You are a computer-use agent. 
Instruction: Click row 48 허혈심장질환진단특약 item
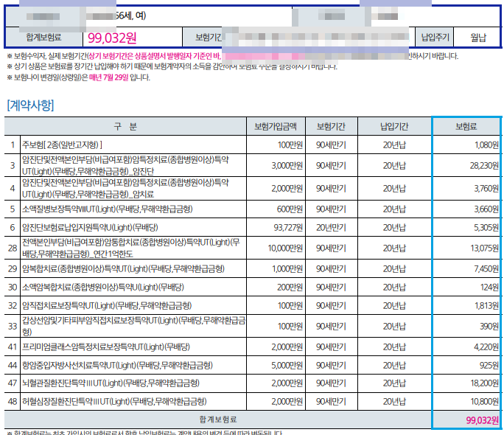coord(114,402)
